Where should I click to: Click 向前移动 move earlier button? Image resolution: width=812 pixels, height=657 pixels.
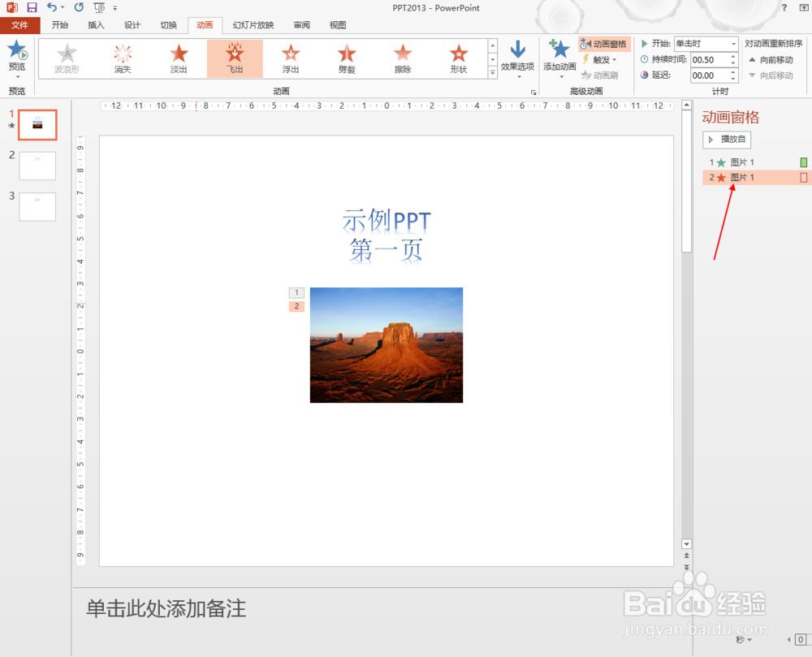tap(771, 60)
